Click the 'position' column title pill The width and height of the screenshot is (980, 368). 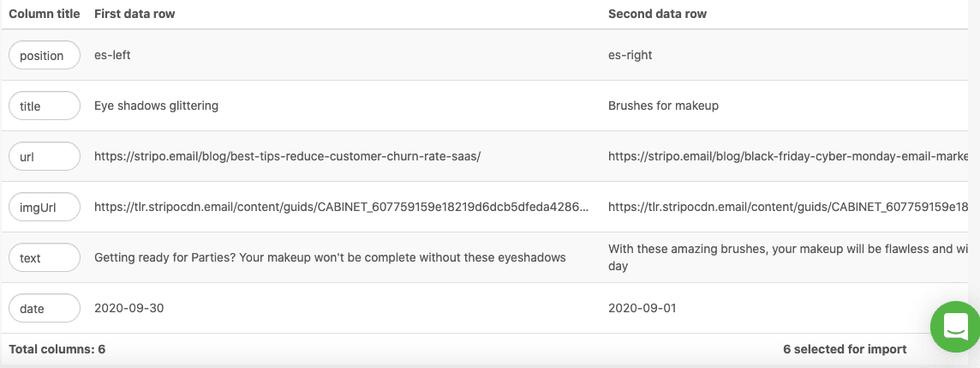(x=44, y=56)
